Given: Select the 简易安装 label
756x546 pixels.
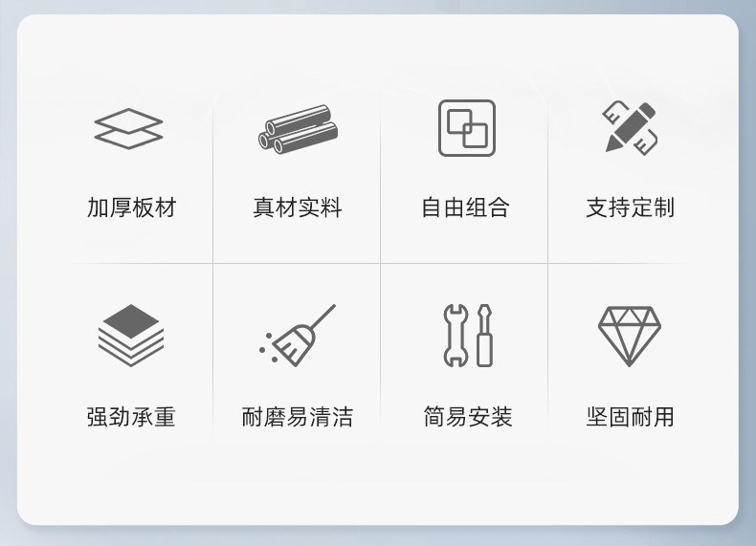Looking at the screenshot, I should point(468,417).
